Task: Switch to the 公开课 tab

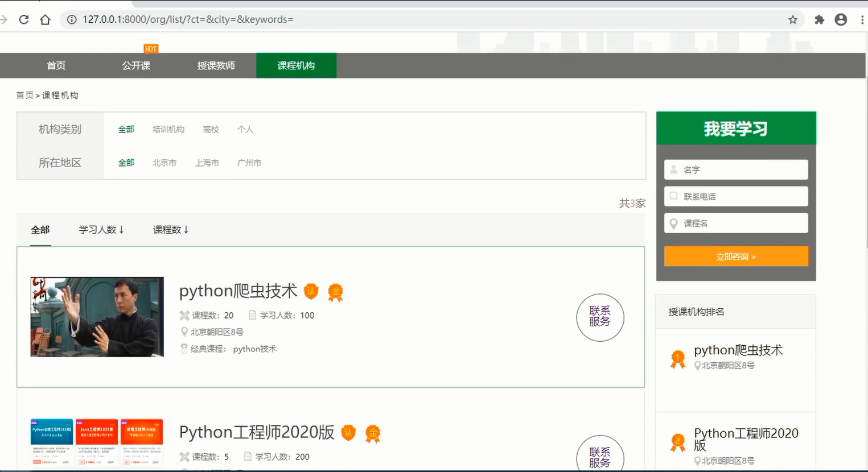Action: click(x=135, y=65)
